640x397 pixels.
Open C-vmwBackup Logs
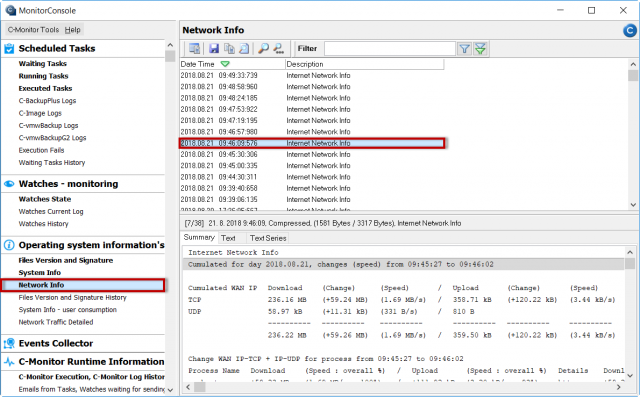click(48, 126)
